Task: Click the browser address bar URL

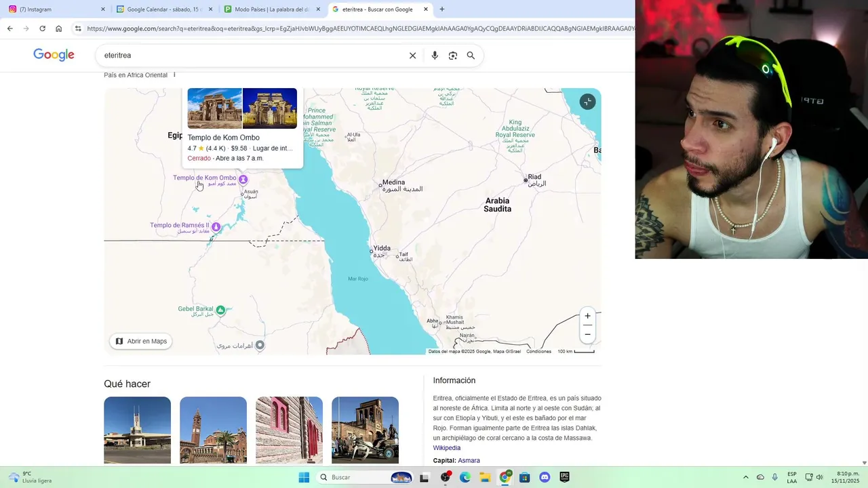Action: pos(359,28)
